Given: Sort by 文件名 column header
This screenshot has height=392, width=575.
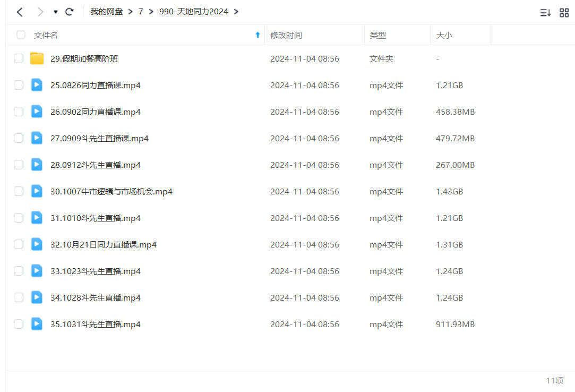Looking at the screenshot, I should pyautogui.click(x=46, y=35).
